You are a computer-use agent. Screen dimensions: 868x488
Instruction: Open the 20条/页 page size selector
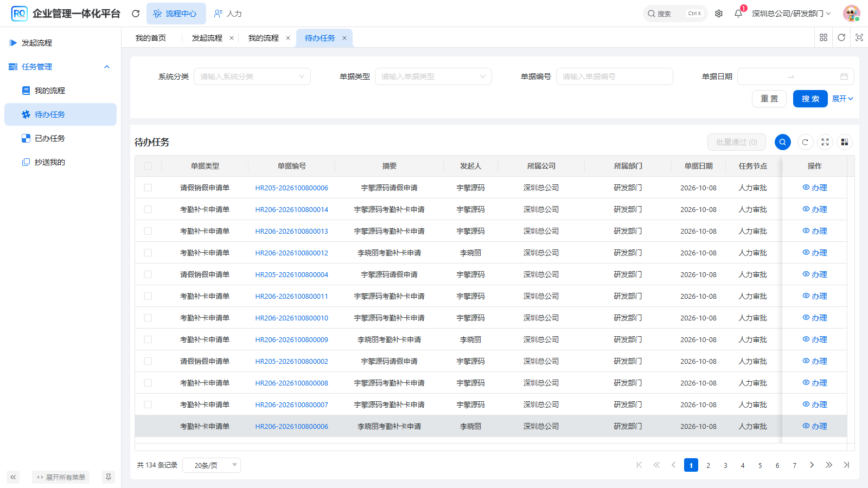(212, 465)
